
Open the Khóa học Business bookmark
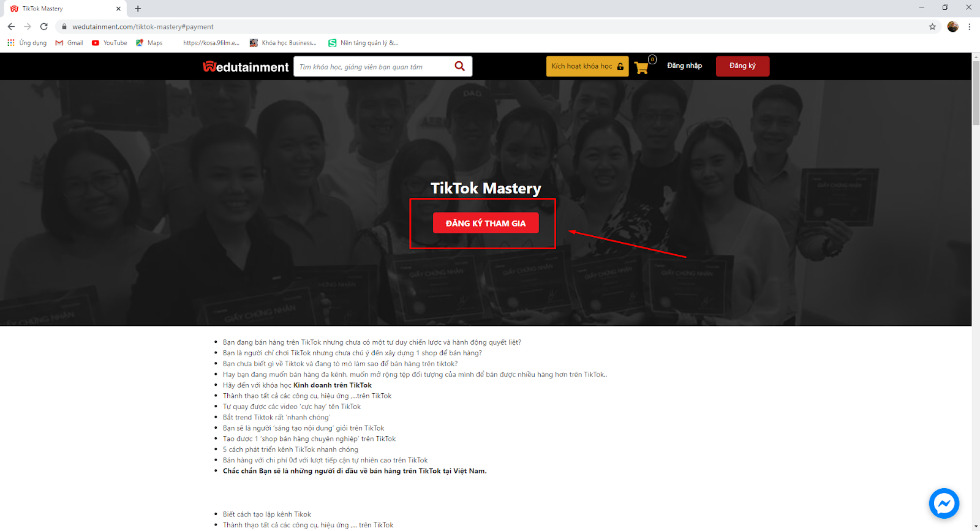(x=283, y=43)
